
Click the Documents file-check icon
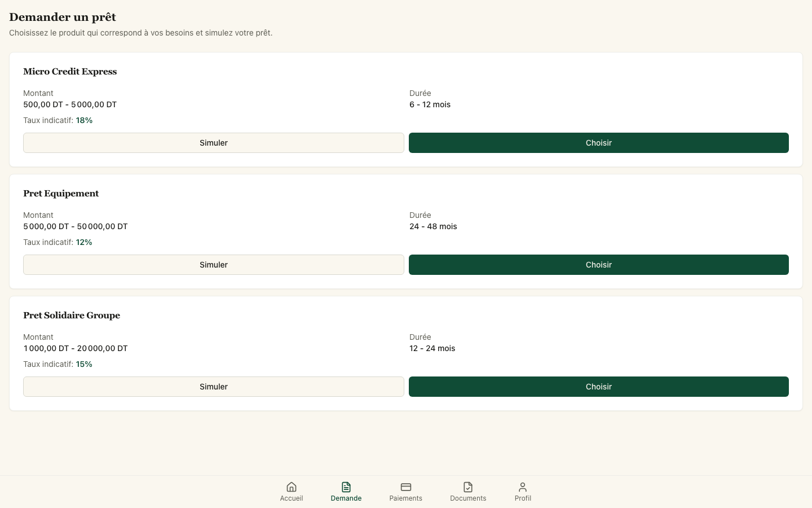pos(468,487)
